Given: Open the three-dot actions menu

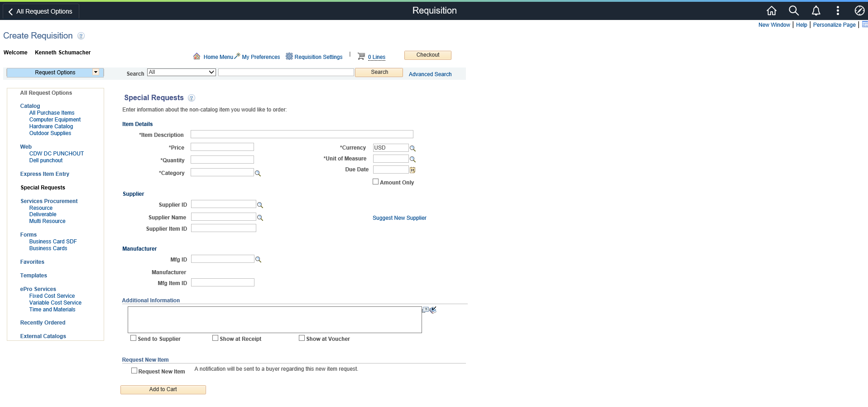Looking at the screenshot, I should click(838, 10).
